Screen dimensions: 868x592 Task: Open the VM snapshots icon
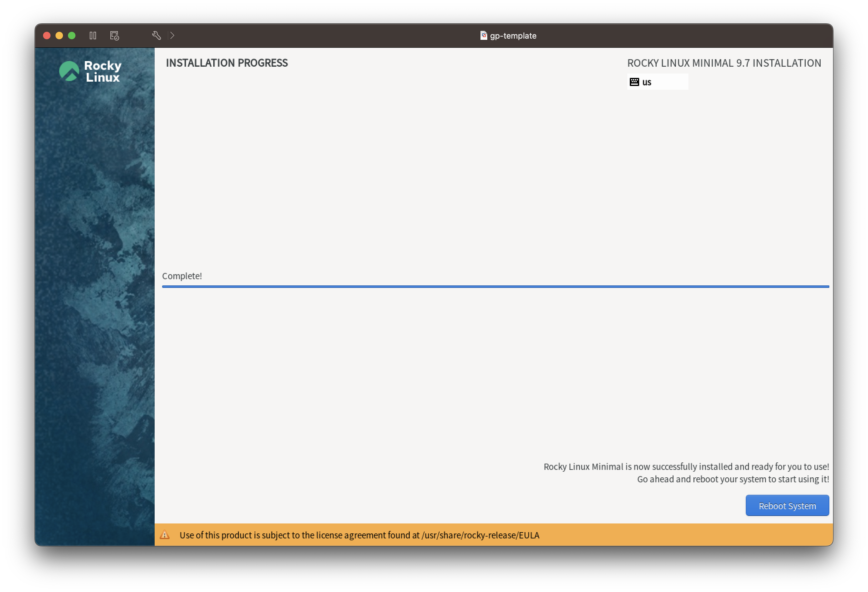click(x=114, y=36)
